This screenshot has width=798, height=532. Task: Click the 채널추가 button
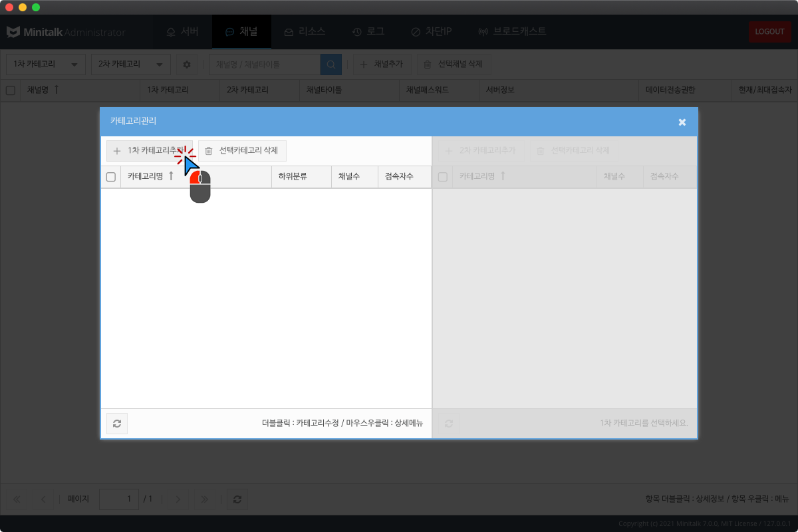pos(382,65)
